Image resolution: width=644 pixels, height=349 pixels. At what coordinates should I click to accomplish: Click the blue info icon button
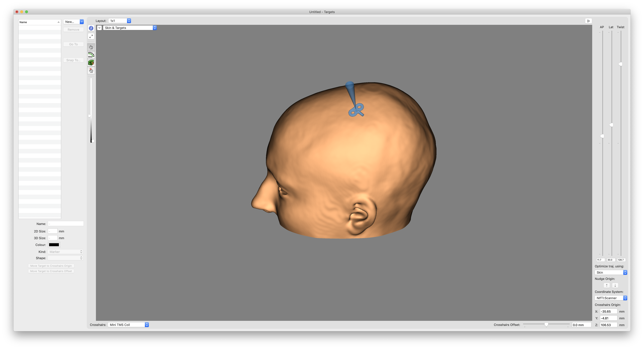91,28
